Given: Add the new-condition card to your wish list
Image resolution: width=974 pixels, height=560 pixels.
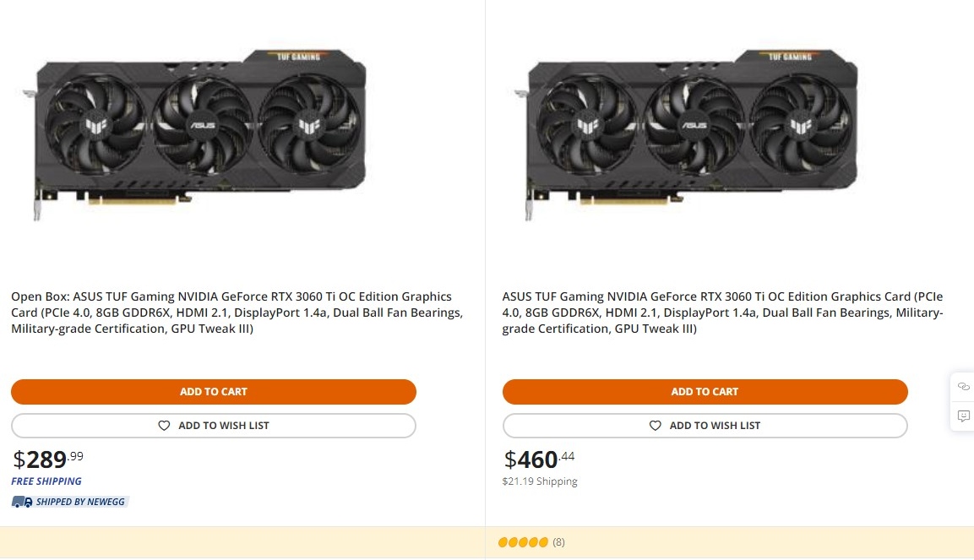Looking at the screenshot, I should point(705,425).
